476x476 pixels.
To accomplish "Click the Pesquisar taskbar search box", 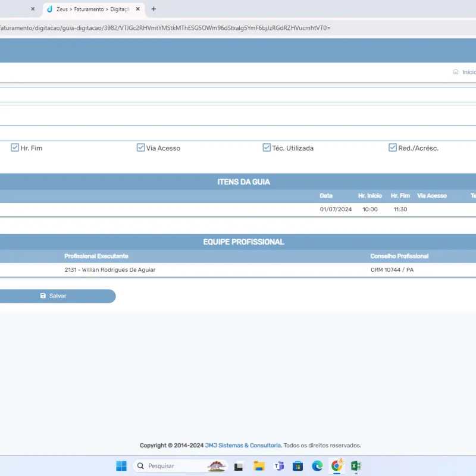I will click(170, 466).
